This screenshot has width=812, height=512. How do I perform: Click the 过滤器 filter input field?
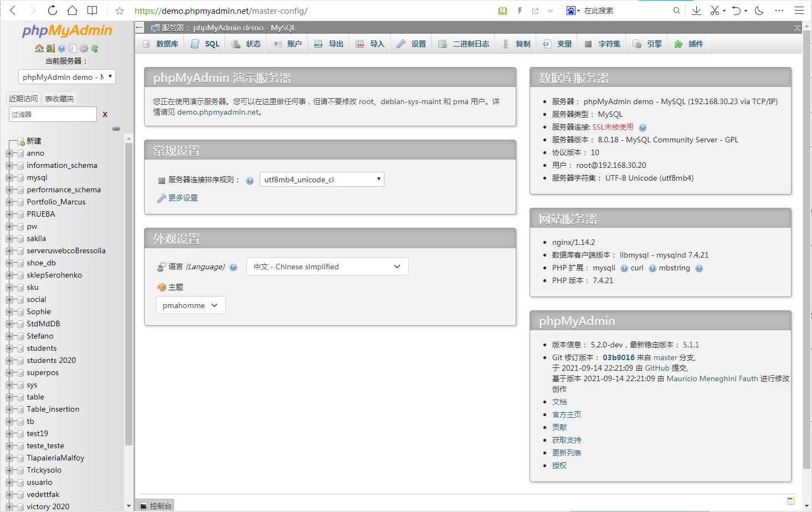(53, 114)
